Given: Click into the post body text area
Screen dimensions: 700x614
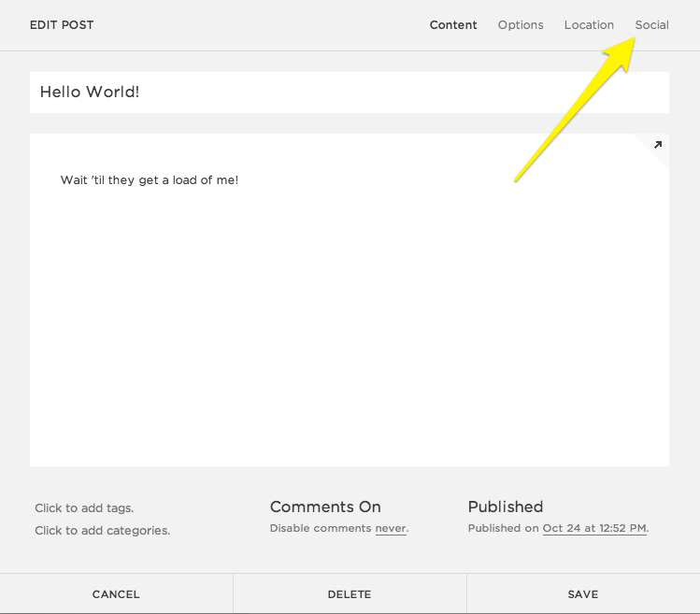Looking at the screenshot, I should [x=350, y=300].
